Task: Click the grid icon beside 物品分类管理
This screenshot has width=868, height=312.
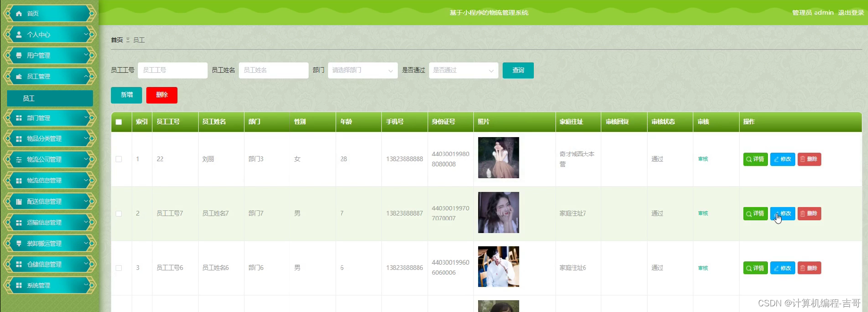Action: 19,139
